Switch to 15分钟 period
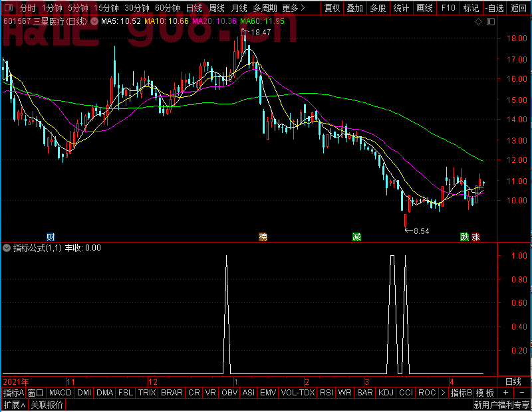This screenshot has width=532, height=412. pyautogui.click(x=106, y=8)
